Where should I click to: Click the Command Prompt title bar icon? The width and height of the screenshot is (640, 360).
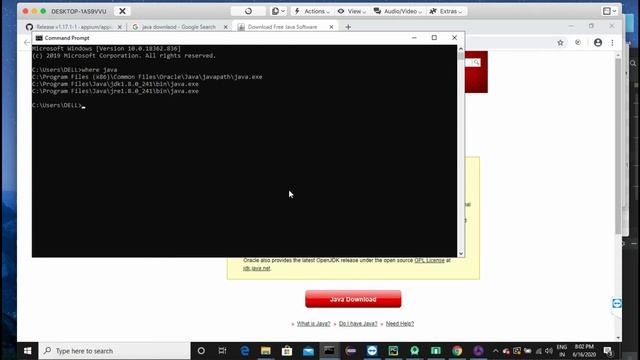[x=39, y=38]
